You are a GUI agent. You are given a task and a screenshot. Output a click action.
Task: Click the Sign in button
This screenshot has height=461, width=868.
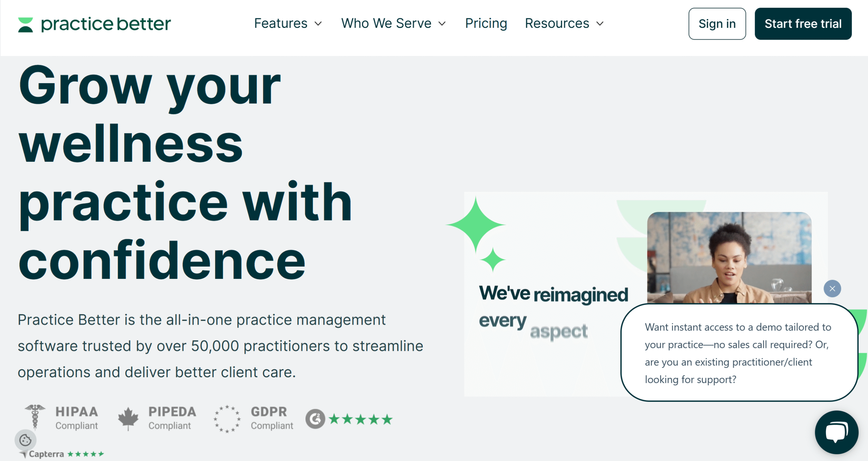pyautogui.click(x=717, y=24)
